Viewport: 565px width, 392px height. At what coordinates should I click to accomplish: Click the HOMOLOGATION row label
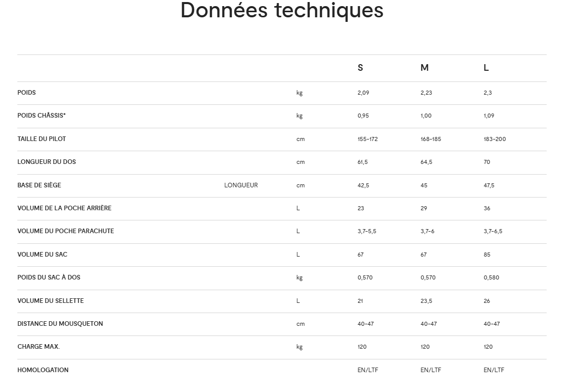[43, 370]
